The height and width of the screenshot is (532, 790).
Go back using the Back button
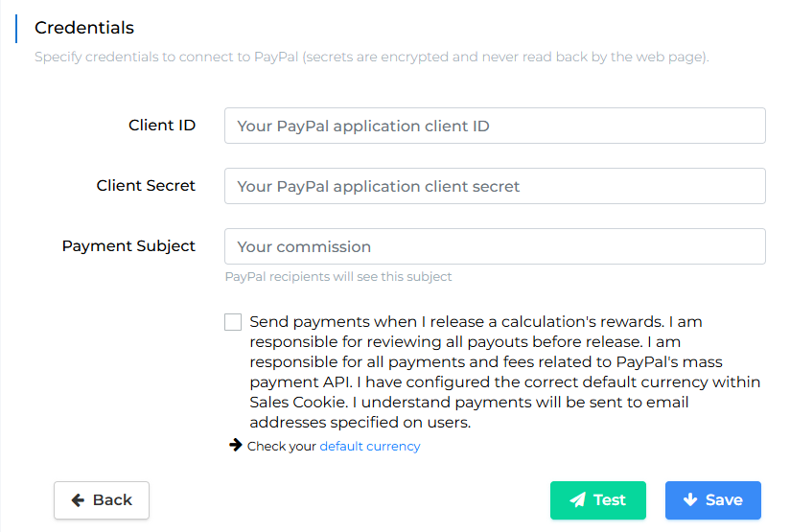point(102,500)
